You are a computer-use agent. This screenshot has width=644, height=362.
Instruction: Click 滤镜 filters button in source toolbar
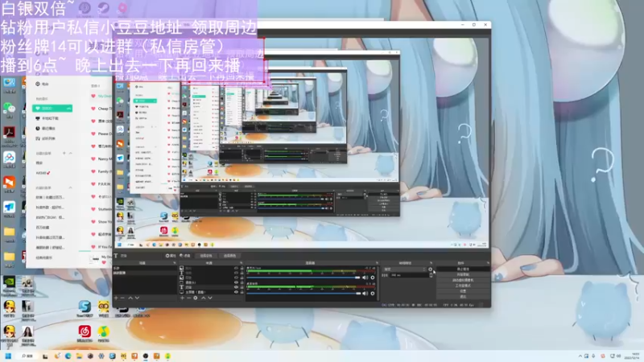click(x=185, y=255)
